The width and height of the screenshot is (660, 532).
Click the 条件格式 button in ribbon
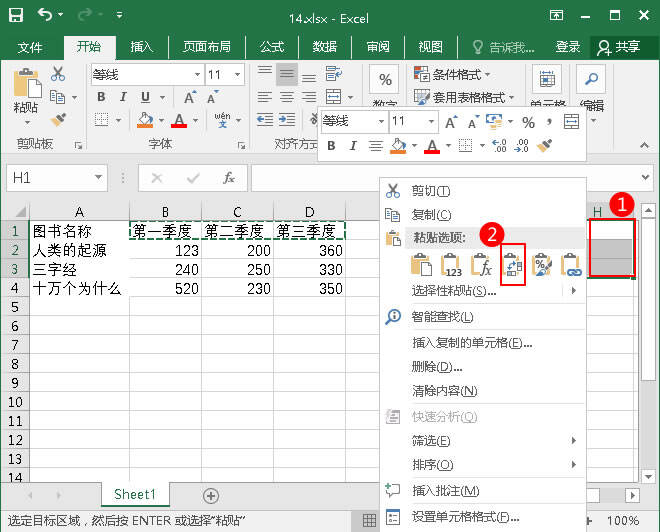click(460, 75)
